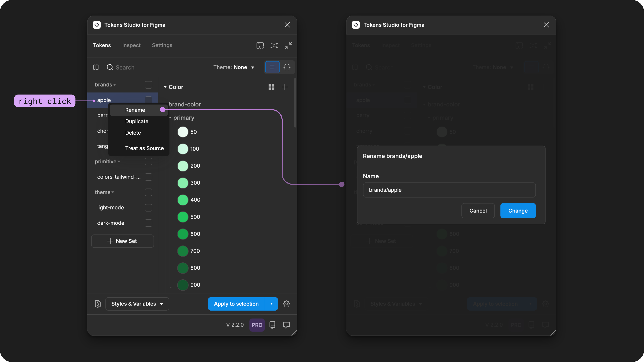Click the shuffle arrows icon in header

point(274,45)
